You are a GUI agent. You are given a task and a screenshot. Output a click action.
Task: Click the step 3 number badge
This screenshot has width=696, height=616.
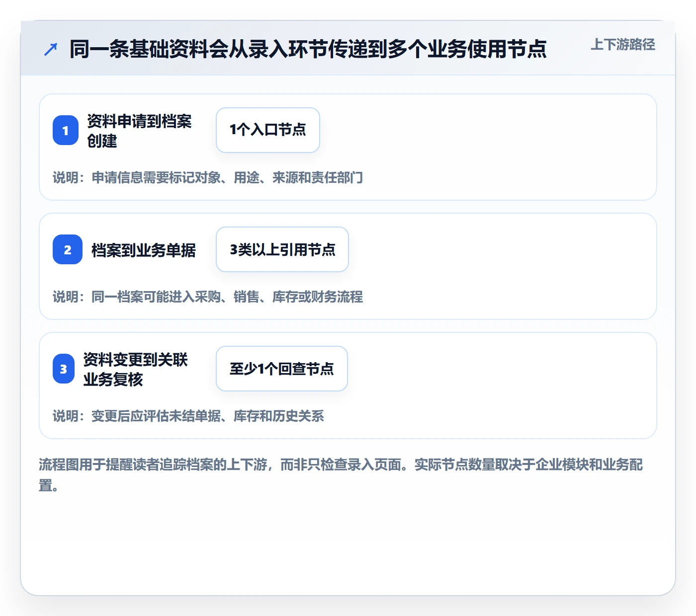[64, 369]
